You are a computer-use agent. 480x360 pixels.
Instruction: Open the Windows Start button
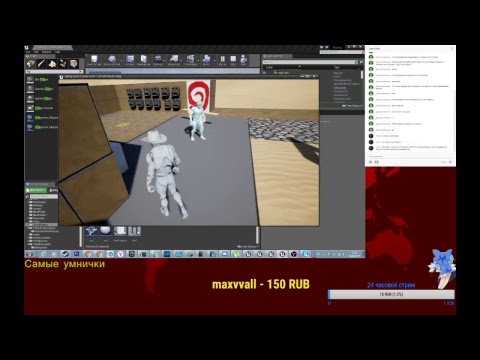(x=30, y=254)
